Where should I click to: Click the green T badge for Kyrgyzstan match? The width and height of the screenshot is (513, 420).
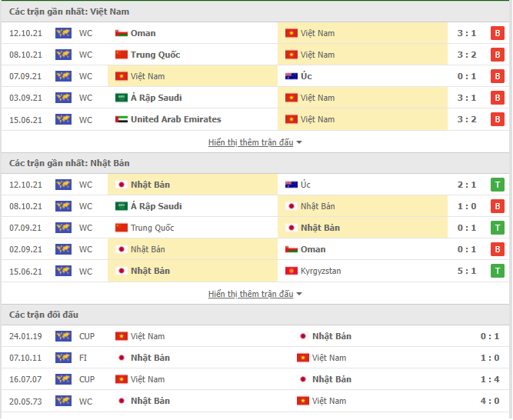coord(498,271)
